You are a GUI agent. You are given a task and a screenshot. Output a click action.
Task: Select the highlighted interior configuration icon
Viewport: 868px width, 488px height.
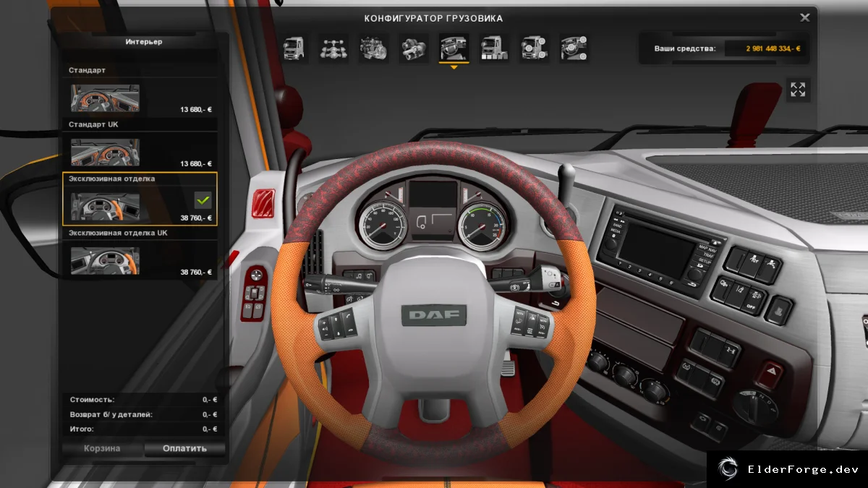[x=454, y=48]
